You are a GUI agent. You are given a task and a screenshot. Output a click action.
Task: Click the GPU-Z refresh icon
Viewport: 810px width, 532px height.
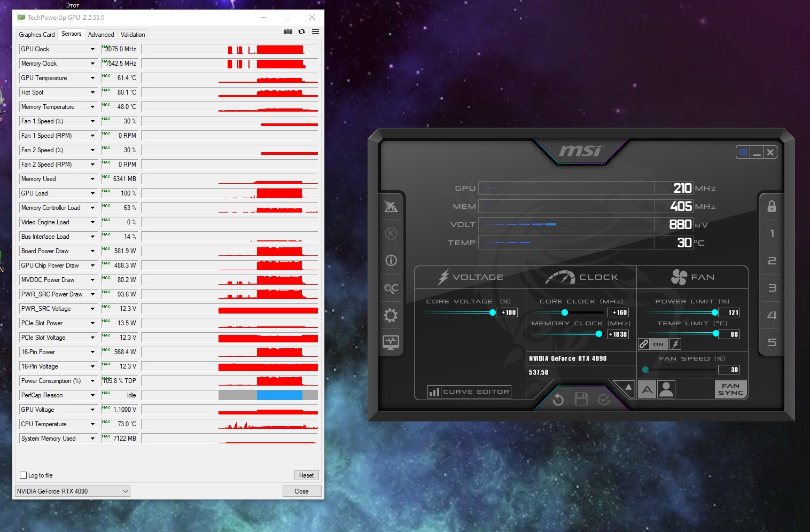click(x=302, y=32)
